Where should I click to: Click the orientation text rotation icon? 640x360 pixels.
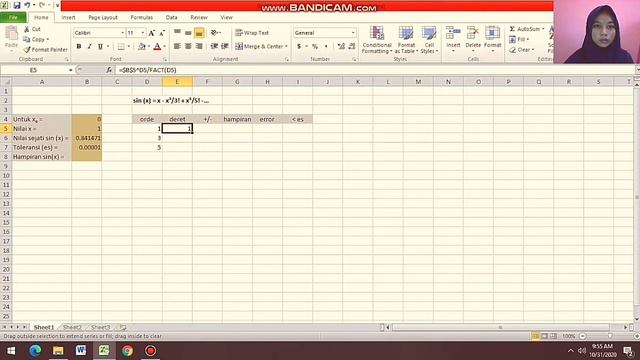point(215,33)
